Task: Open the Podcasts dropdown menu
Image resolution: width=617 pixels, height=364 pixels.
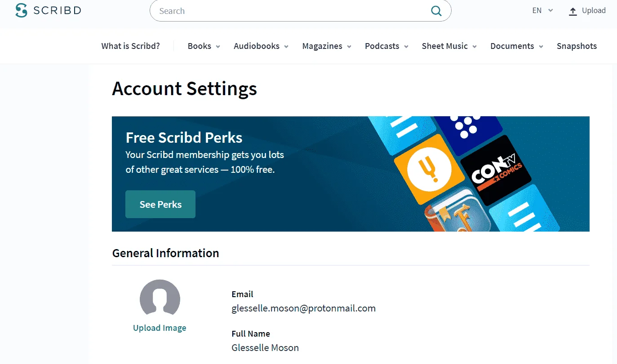Action: point(386,46)
